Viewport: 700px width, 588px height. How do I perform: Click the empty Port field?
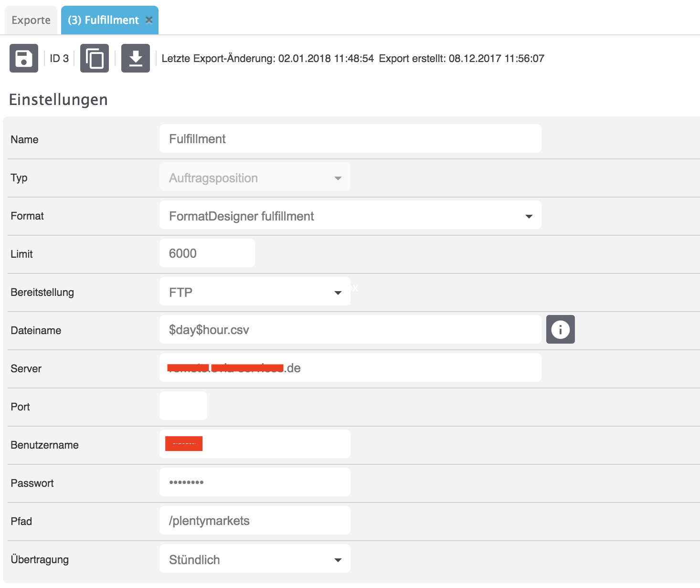click(183, 406)
